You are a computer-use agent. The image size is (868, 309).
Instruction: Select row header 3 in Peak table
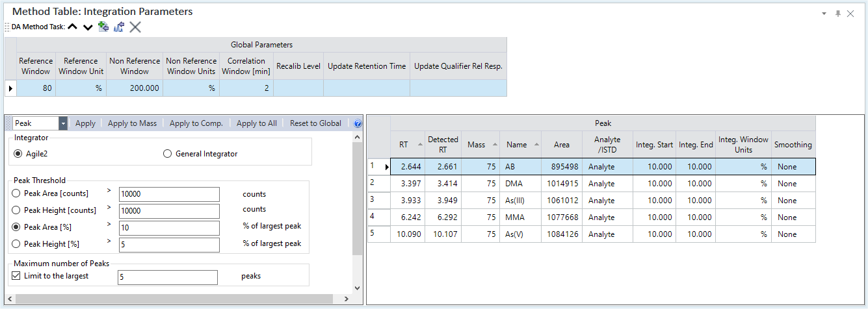(x=378, y=201)
